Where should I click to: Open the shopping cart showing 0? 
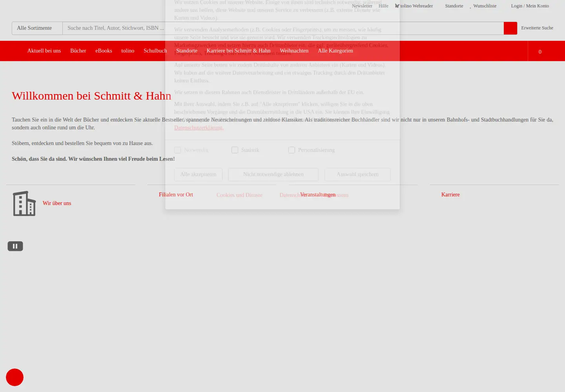pos(540,52)
